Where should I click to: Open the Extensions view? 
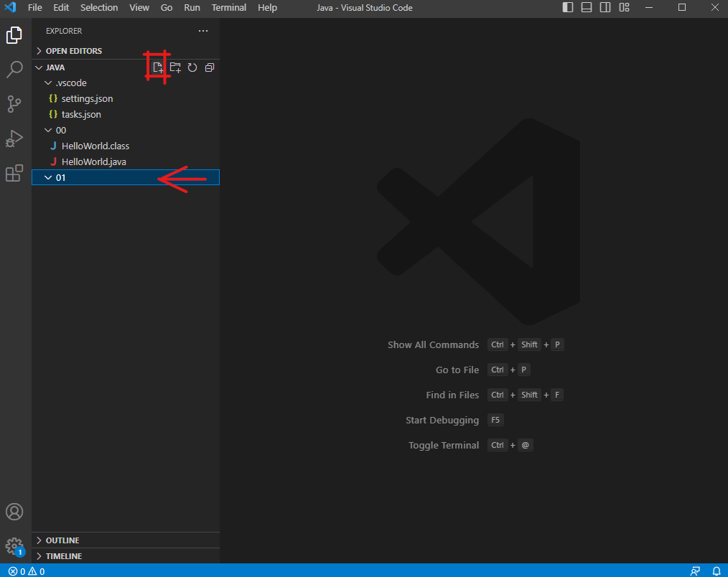pos(14,173)
